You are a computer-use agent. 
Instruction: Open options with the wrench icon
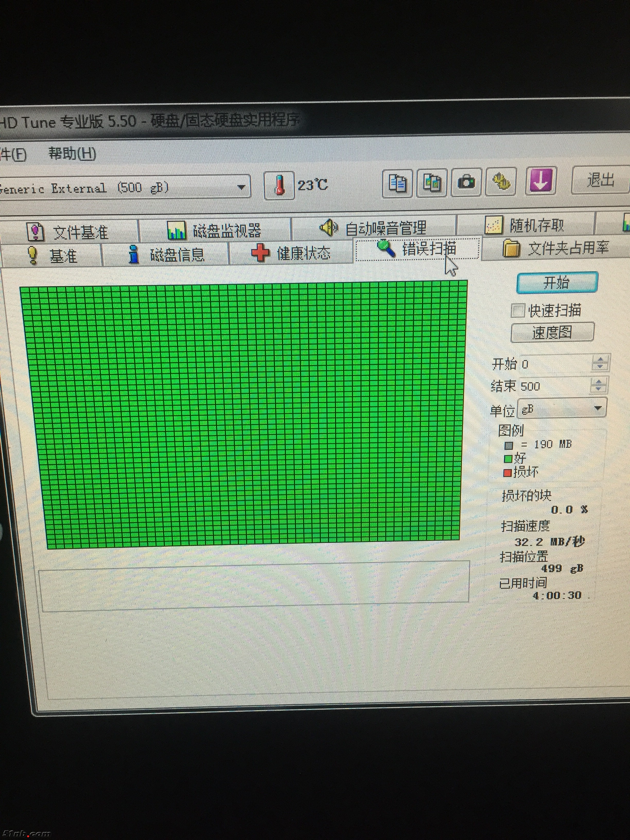pos(501,181)
